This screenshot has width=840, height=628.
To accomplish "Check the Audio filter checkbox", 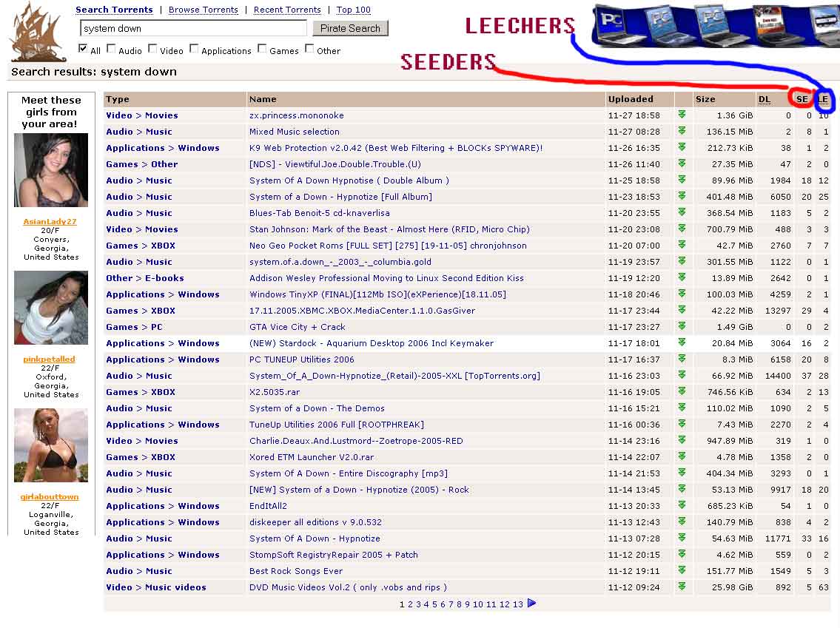I will [x=111, y=48].
